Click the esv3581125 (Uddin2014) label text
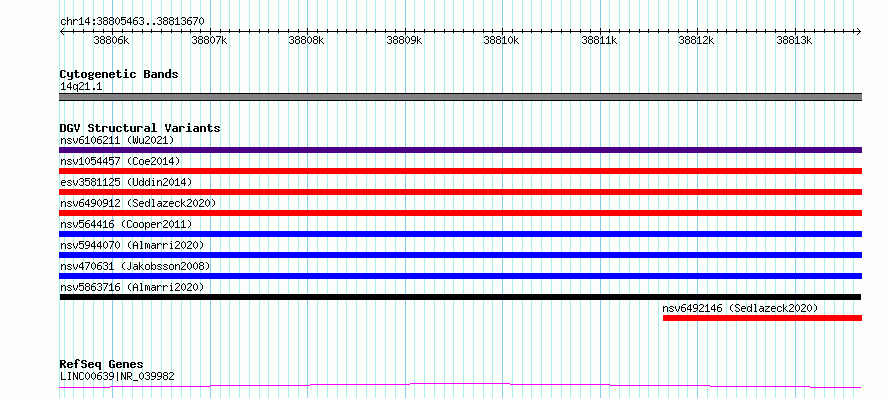This screenshot has height=398, width=890. (126, 182)
